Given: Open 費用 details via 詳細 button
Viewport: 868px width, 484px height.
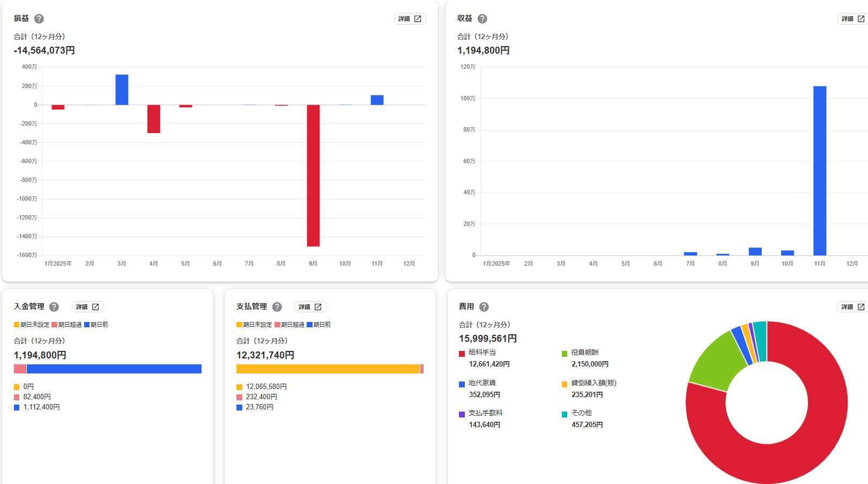Looking at the screenshot, I should click(852, 307).
